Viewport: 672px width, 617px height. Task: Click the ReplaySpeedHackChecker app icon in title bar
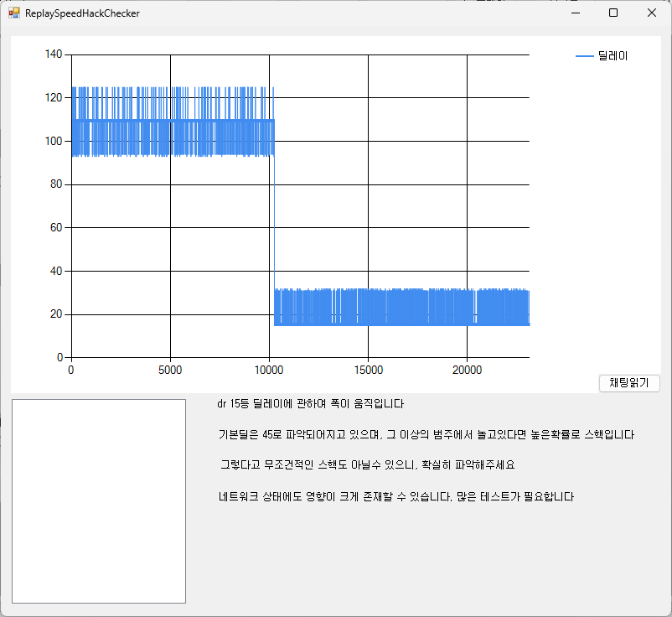[x=13, y=13]
